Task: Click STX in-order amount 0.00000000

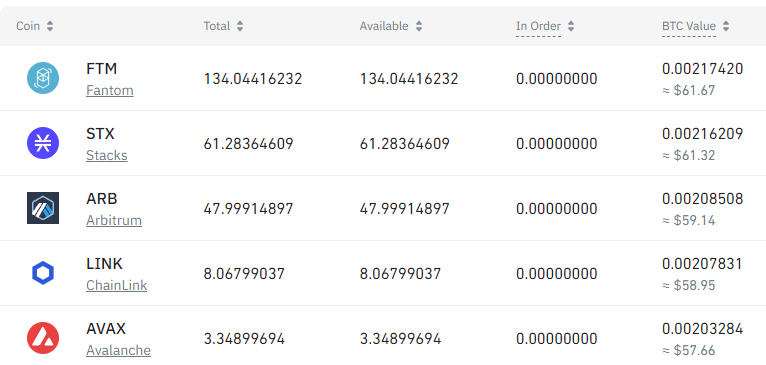Action: pos(557,144)
